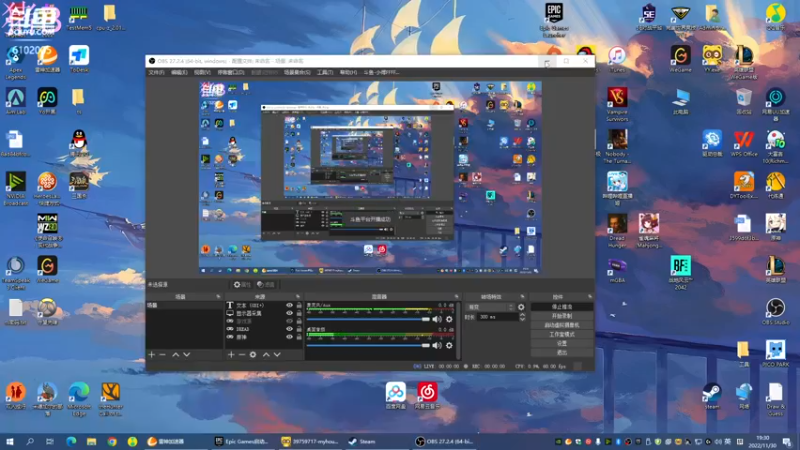
Task: Open the 帮助(H) menu
Action: point(348,72)
